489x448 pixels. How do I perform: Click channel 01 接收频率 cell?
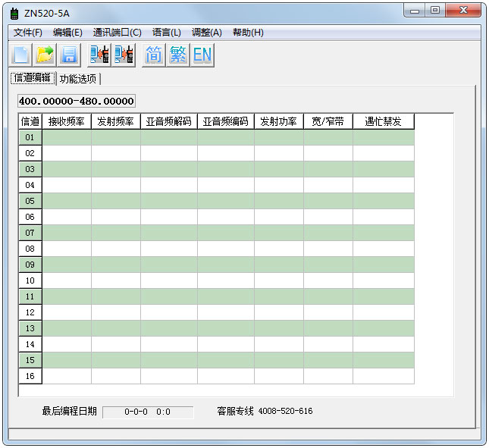(x=67, y=137)
